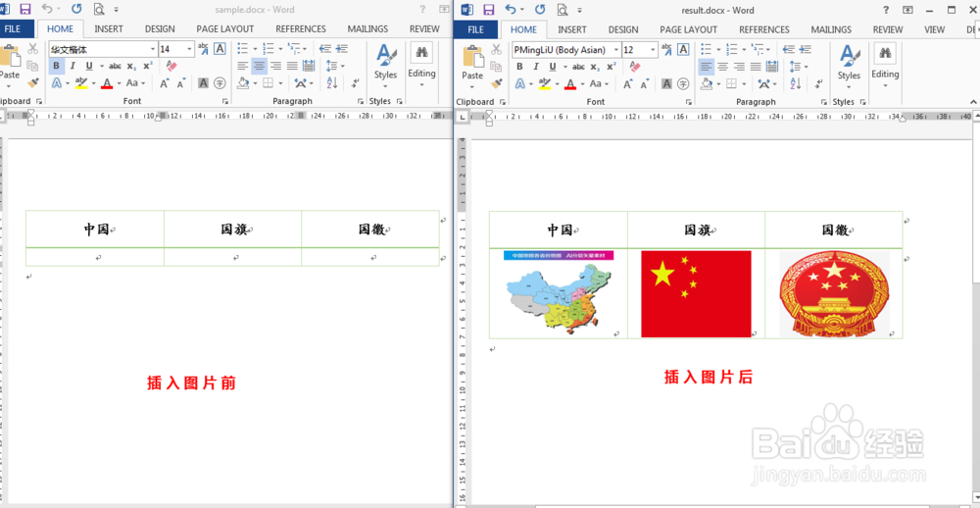
Task: Apply red font color in result.docx window
Action: (570, 83)
